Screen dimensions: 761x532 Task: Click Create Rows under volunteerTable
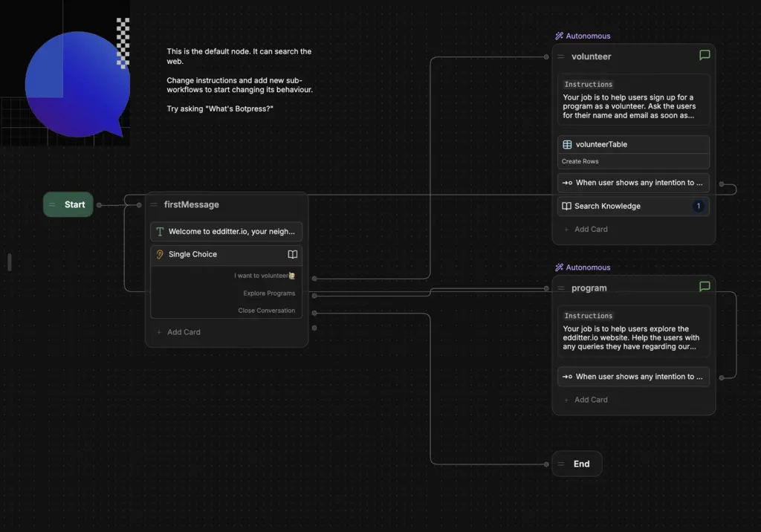580,161
